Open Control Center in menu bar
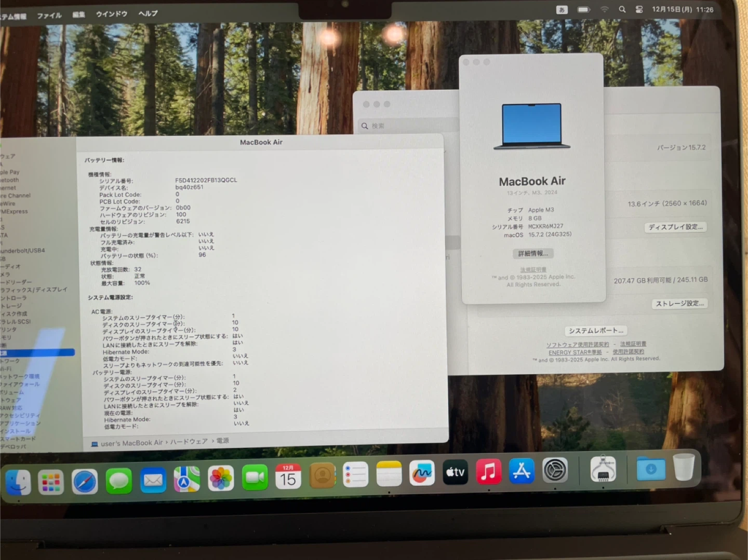Image resolution: width=748 pixels, height=560 pixels. click(639, 9)
